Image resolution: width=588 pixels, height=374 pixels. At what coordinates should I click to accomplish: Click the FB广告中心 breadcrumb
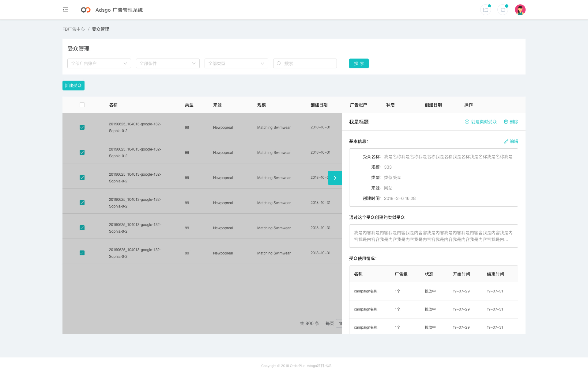click(x=73, y=29)
